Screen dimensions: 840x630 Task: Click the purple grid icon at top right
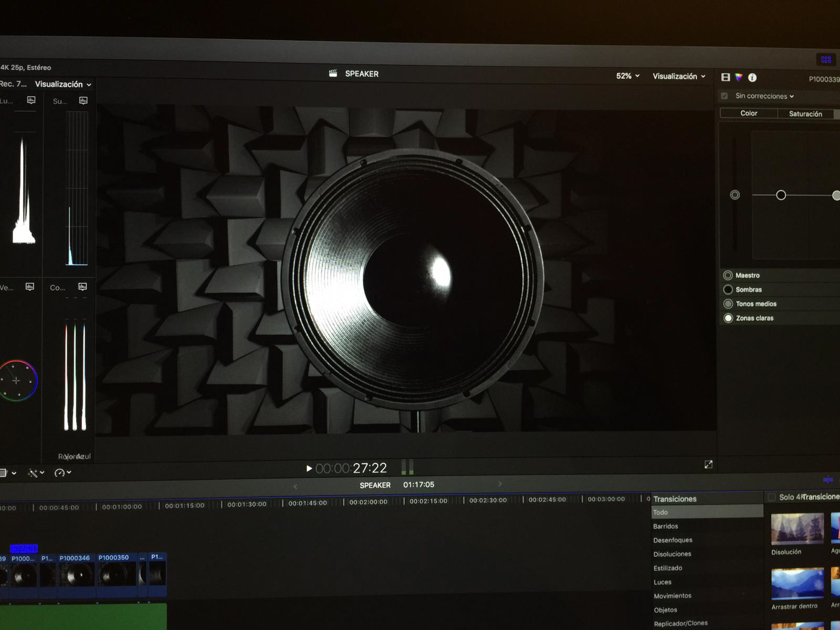point(826,59)
